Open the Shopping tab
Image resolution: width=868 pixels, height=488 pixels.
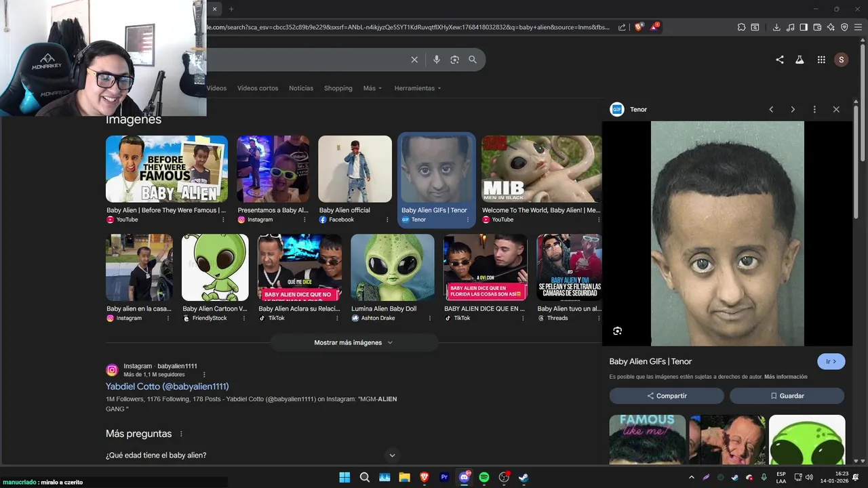pos(338,88)
